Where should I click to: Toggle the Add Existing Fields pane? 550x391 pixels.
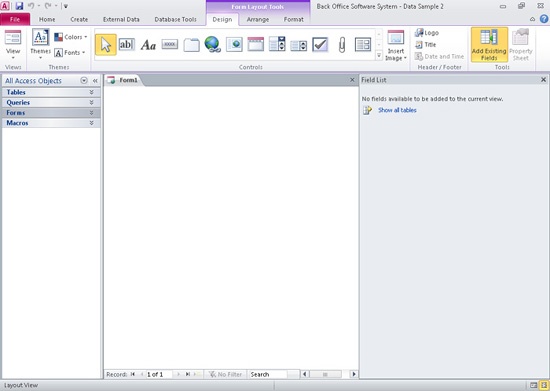pyautogui.click(x=489, y=45)
